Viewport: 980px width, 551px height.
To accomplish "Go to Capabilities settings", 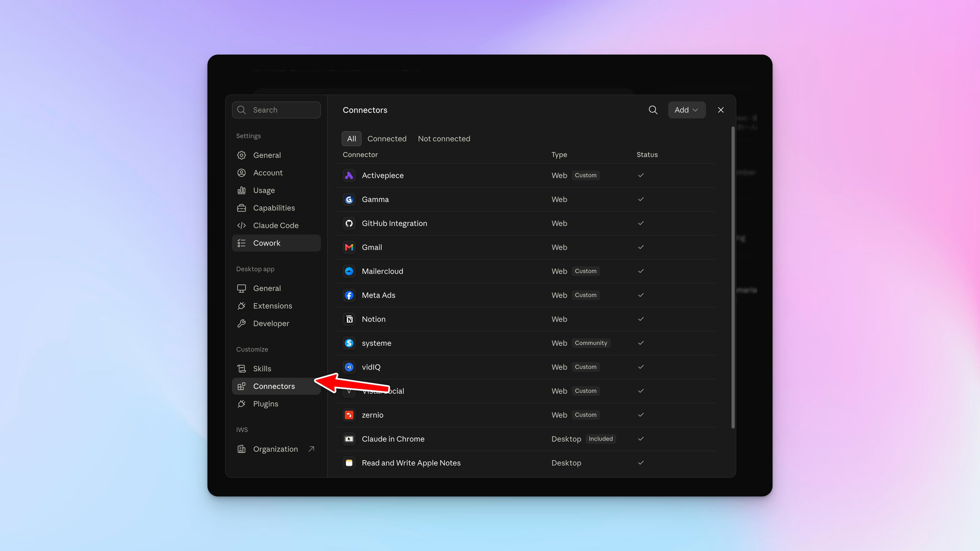I will (x=276, y=208).
